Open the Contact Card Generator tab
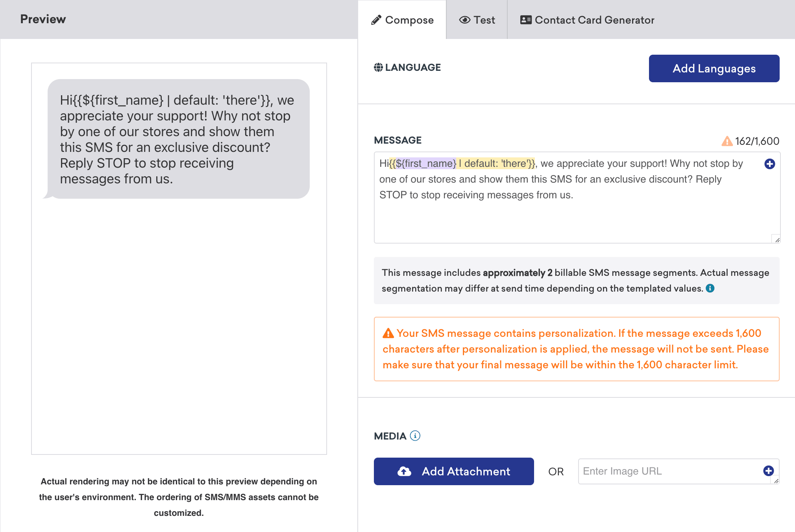The width and height of the screenshot is (795, 532). pyautogui.click(x=587, y=20)
